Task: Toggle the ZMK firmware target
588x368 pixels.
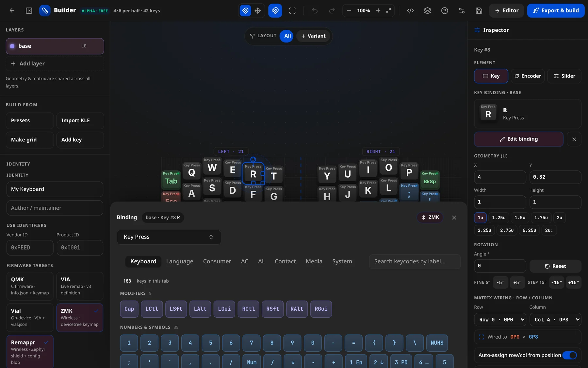Action: (80, 318)
